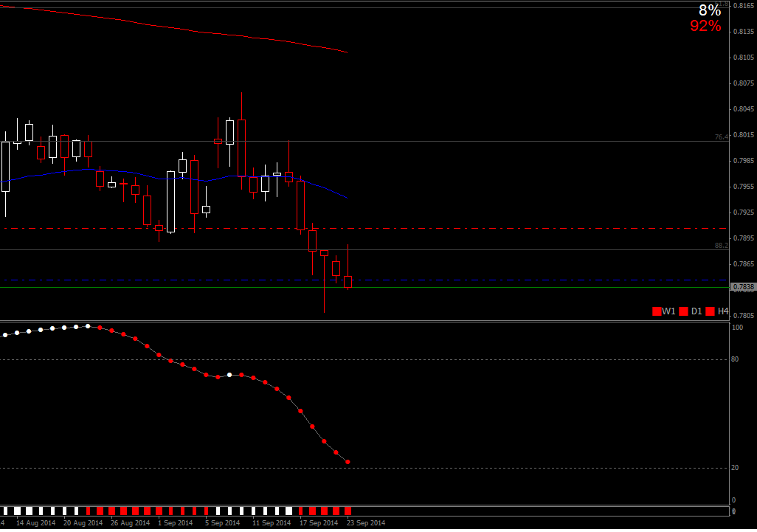The height and width of the screenshot is (532, 757).
Task: Click indicator level 100 label
Action: coord(737,328)
